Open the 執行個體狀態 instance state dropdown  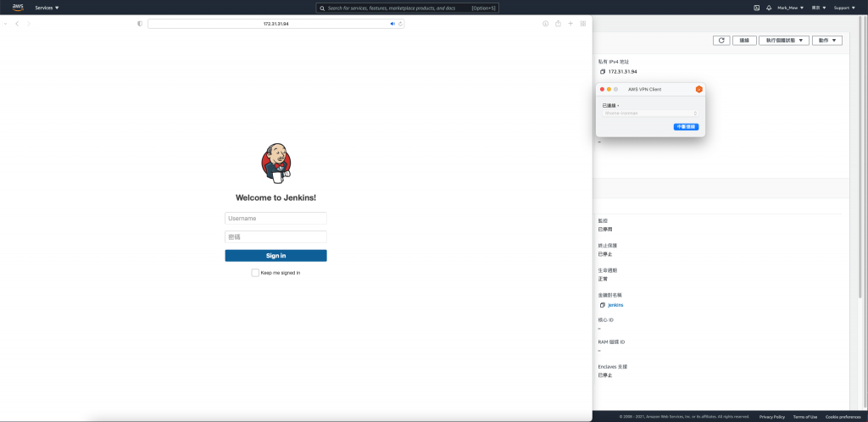pyautogui.click(x=784, y=41)
